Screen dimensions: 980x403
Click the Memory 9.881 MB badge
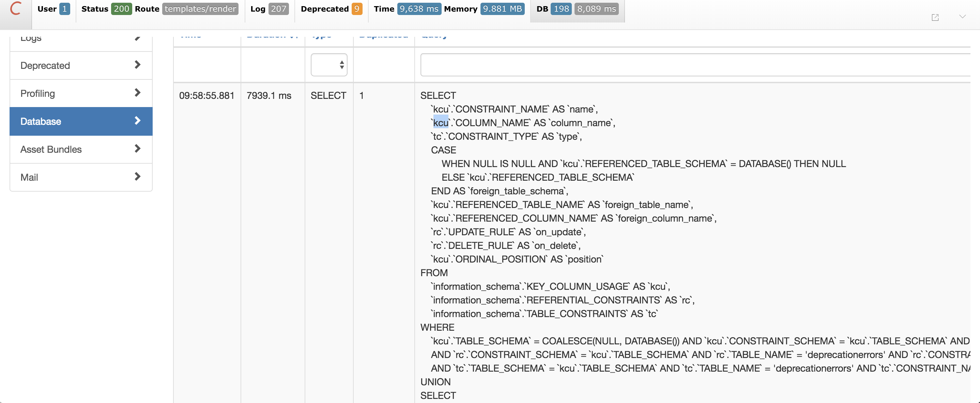point(502,9)
